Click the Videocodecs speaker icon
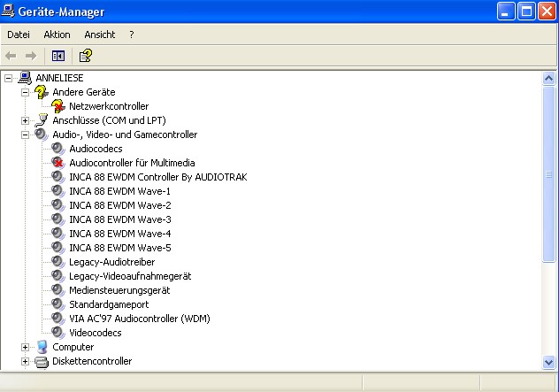The image size is (559, 392). (x=58, y=333)
